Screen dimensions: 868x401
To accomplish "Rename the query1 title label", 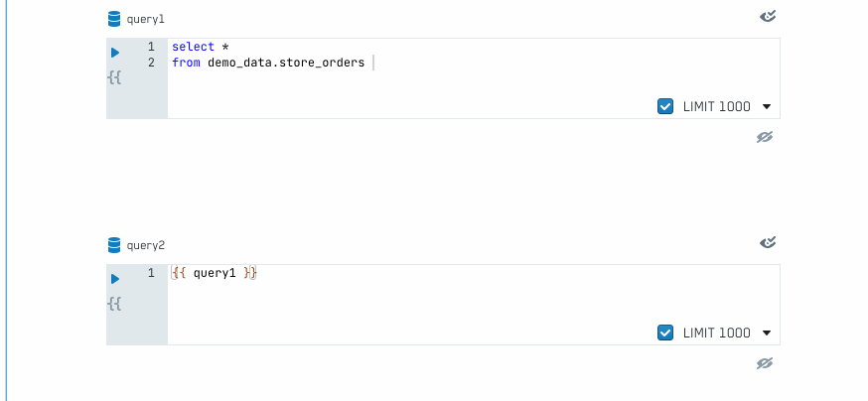I will [146, 20].
